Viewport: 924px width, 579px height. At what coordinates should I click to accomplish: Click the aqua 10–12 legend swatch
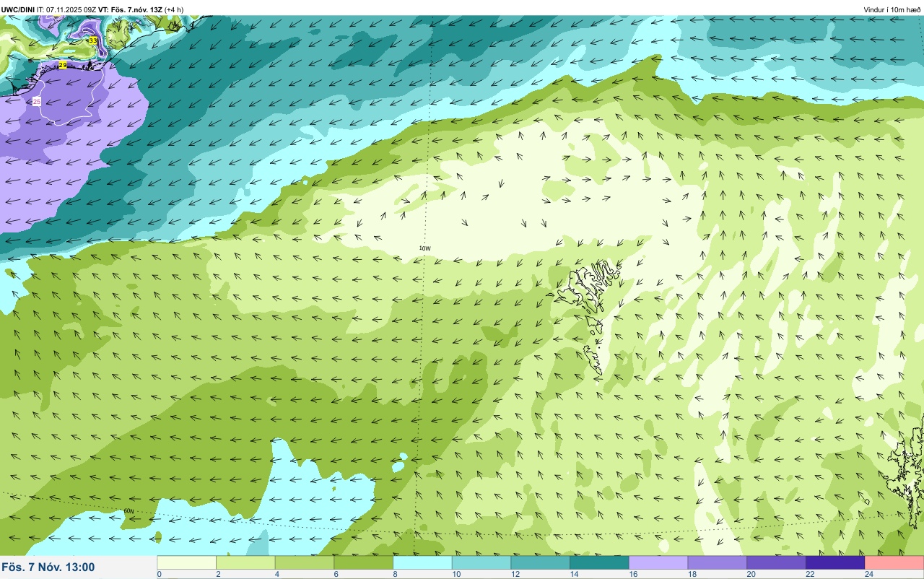(481, 562)
